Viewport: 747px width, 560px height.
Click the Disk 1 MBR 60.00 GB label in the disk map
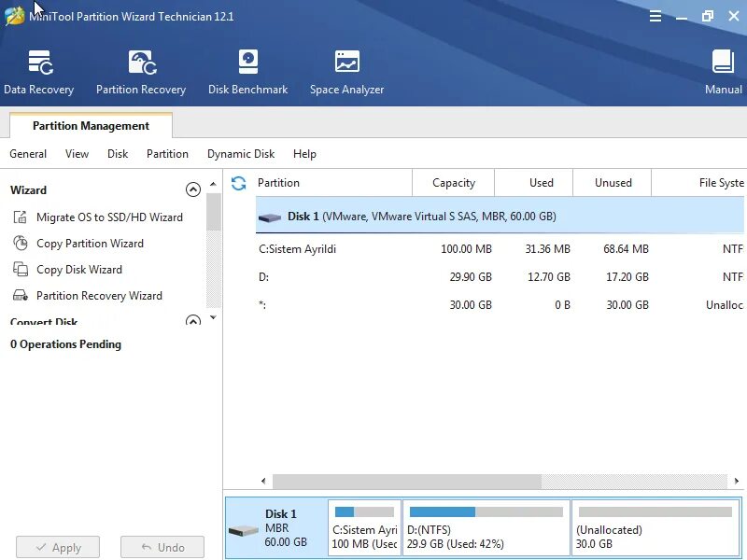[286, 527]
